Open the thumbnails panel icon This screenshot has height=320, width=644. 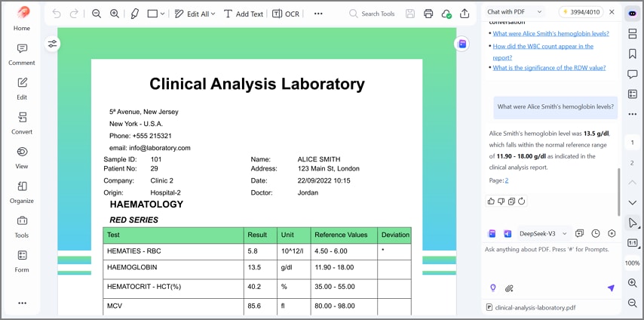[x=633, y=33]
